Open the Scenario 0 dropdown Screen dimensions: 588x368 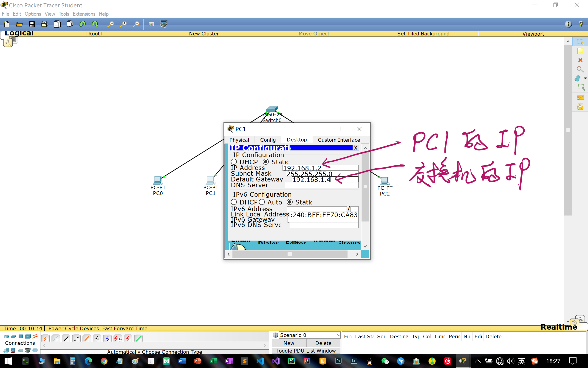point(310,335)
